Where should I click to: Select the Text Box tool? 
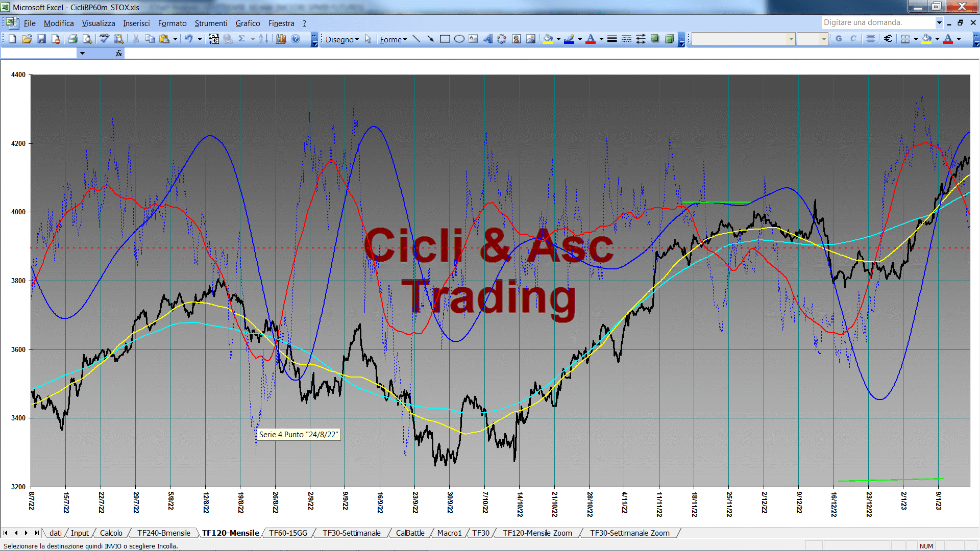(474, 39)
